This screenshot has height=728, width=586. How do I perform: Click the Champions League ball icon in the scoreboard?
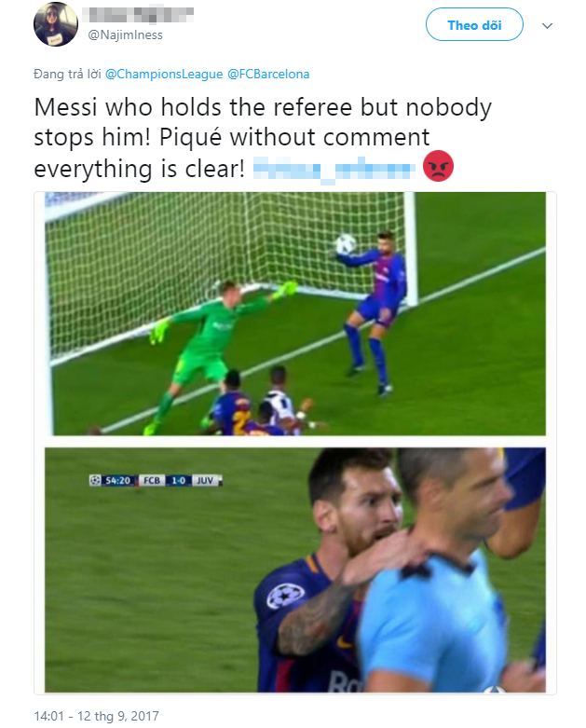[x=95, y=480]
